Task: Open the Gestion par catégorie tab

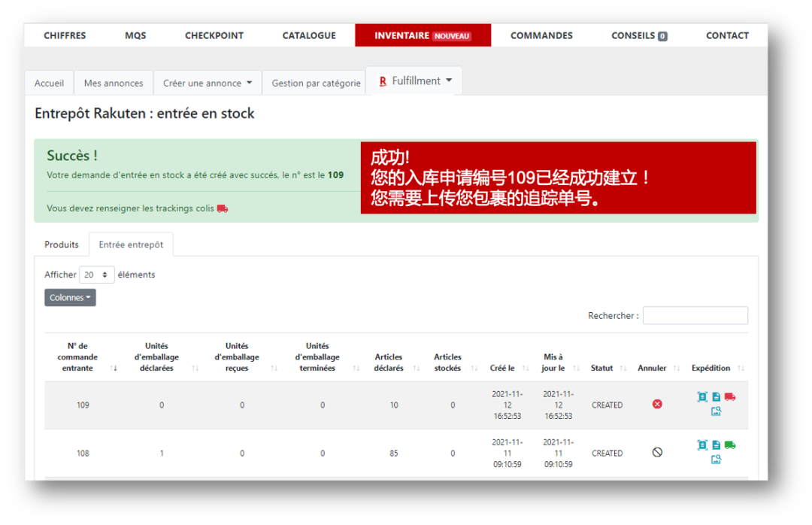Action: click(x=316, y=83)
